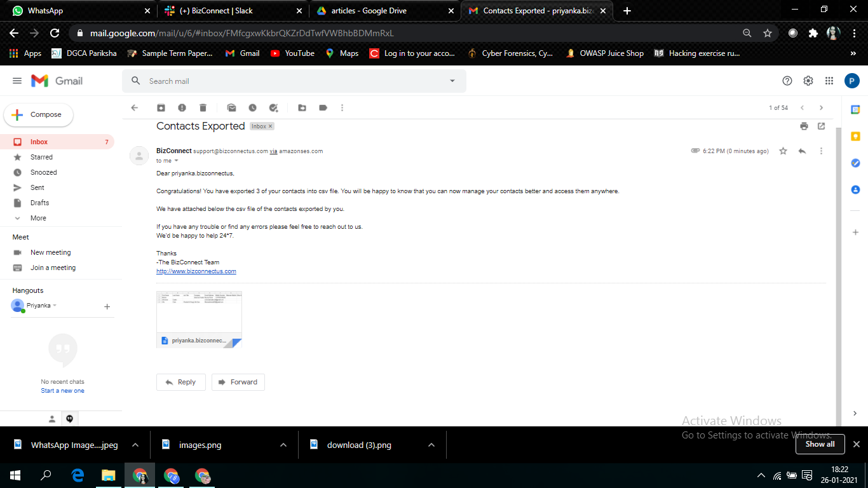
Task: Switch to articles Google Drive tab
Action: point(385,11)
